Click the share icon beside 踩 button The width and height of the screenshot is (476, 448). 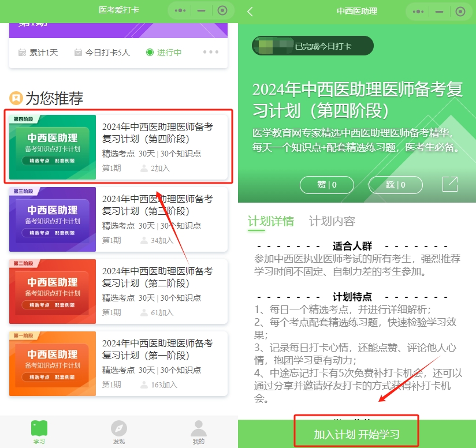click(450, 184)
